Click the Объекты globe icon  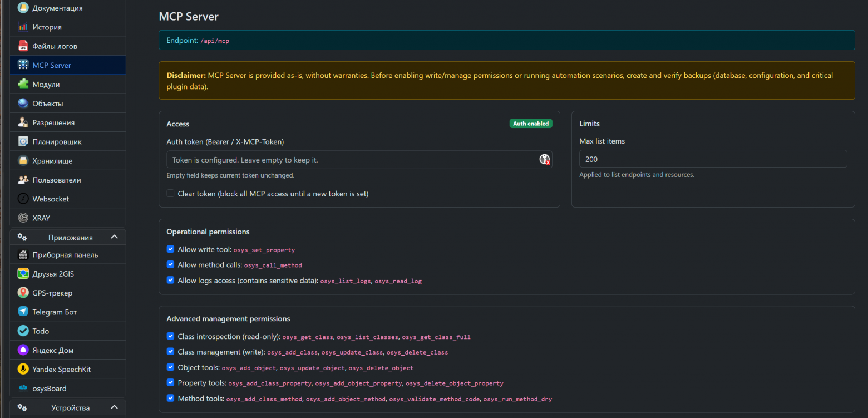[x=23, y=104]
